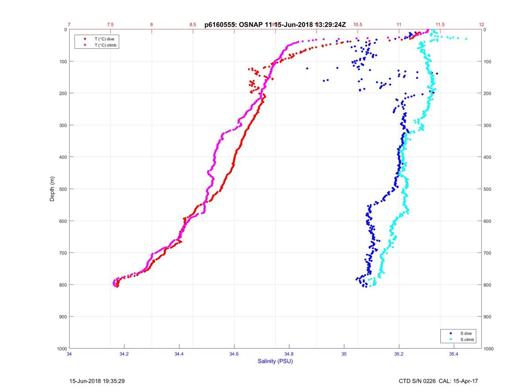This screenshot has width=532, height=392.
Task: Click the 'Salinity (PSU)' axis label
Action: (275, 361)
